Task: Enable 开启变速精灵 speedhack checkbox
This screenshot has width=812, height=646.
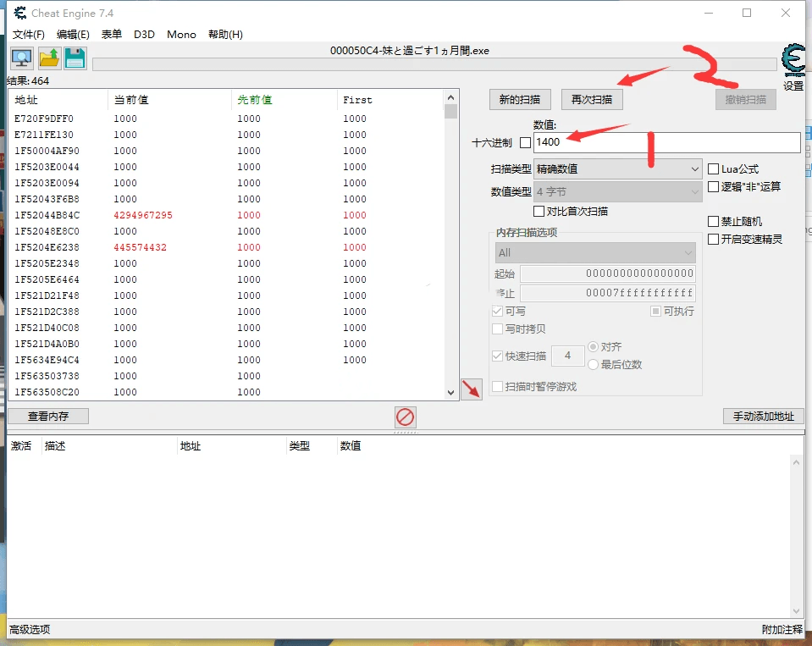Action: (714, 240)
